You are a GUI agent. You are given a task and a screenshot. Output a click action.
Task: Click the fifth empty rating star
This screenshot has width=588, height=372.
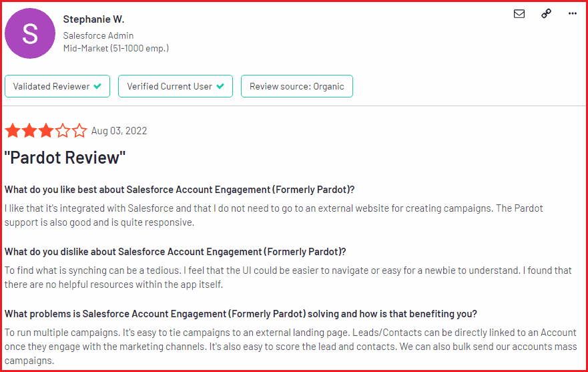79,131
